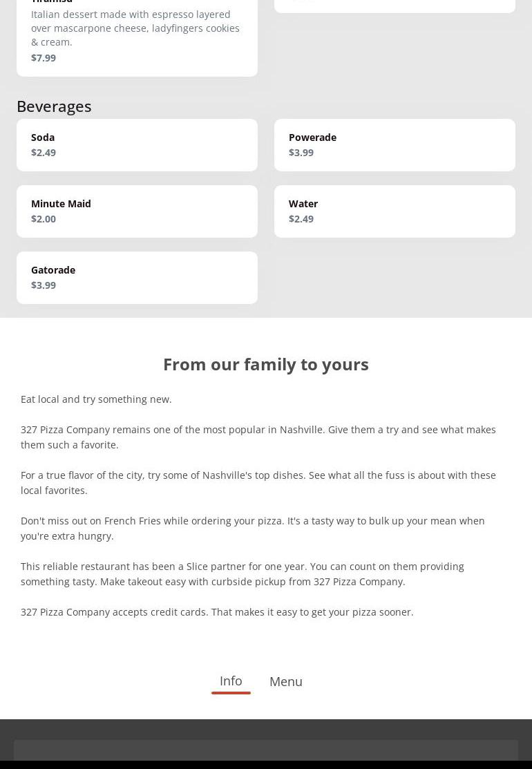Click the Slice partner curbside pickup paragraph
The width and height of the screenshot is (532, 769).
[243, 574]
